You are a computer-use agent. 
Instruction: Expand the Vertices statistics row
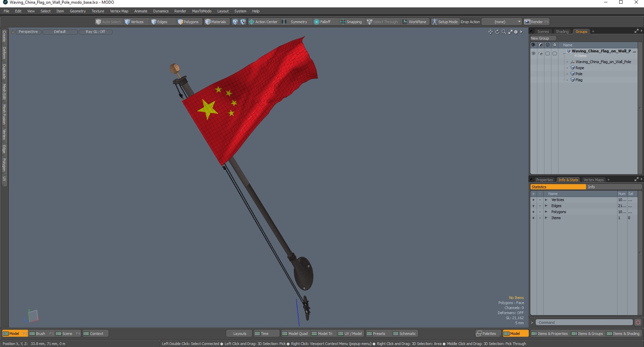point(546,200)
